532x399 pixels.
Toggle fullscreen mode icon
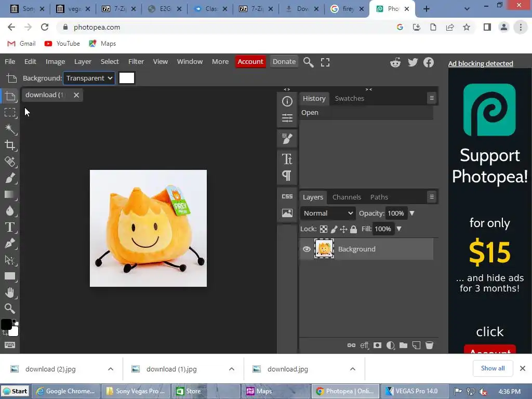pos(325,62)
